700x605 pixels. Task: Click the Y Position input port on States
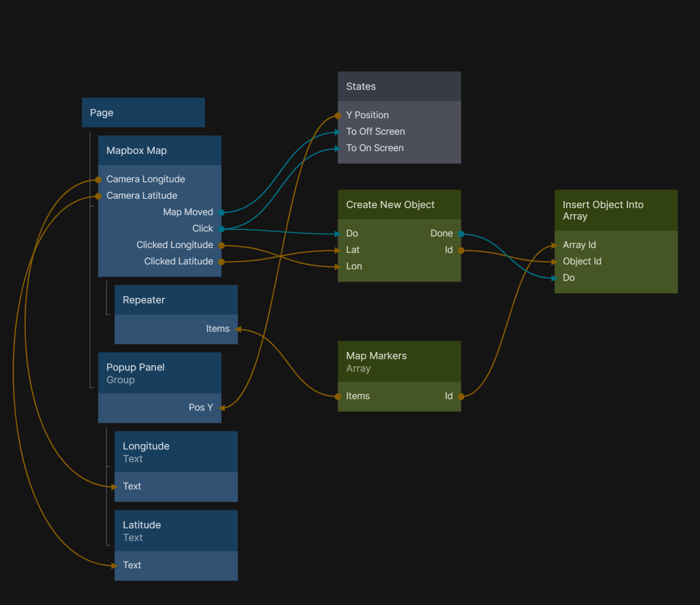338,116
